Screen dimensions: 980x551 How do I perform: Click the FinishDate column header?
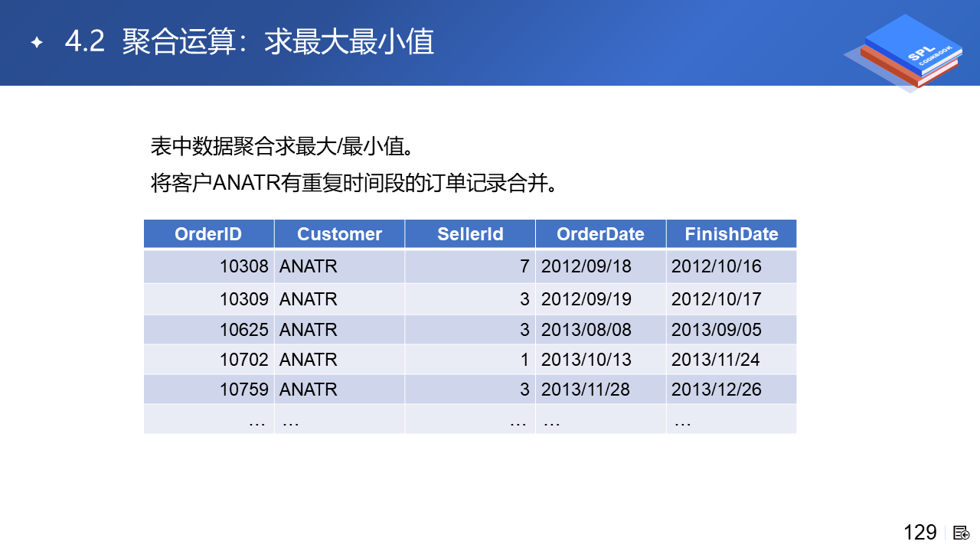tap(731, 234)
